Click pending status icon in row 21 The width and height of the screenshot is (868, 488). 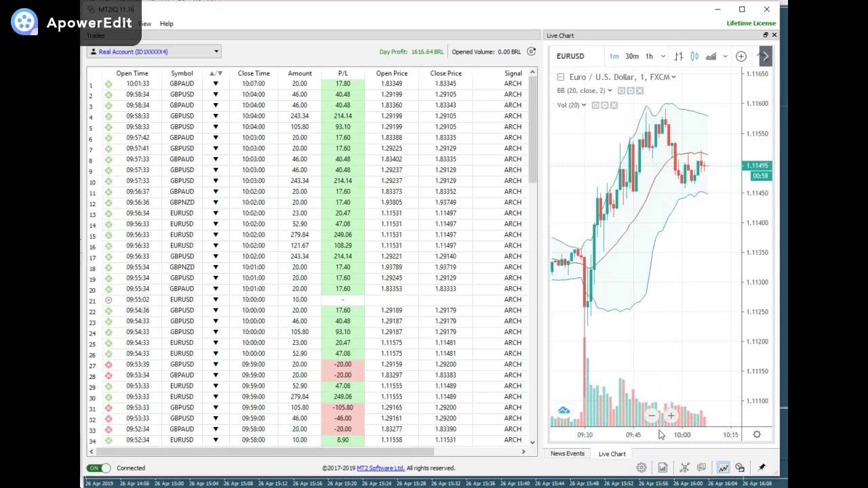108,300
